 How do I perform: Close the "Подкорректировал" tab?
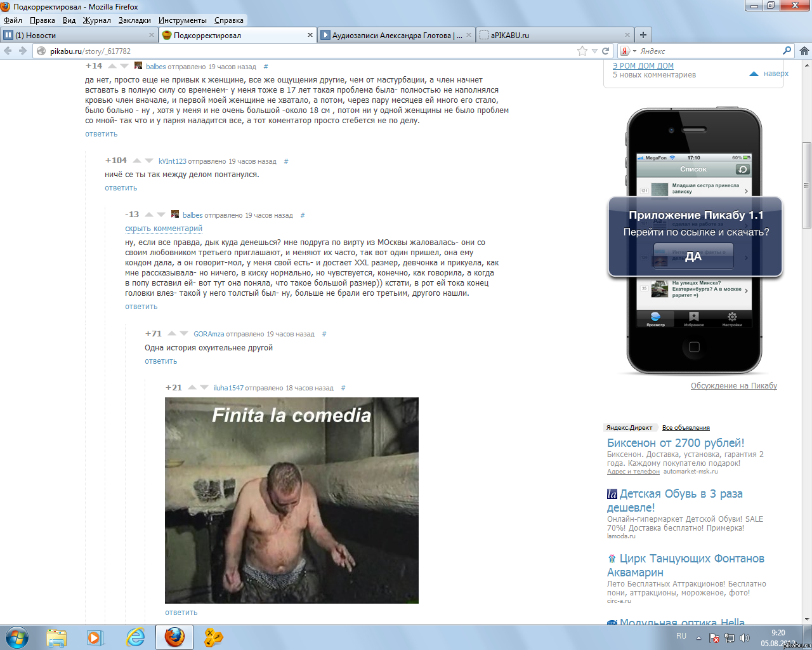pyautogui.click(x=310, y=35)
